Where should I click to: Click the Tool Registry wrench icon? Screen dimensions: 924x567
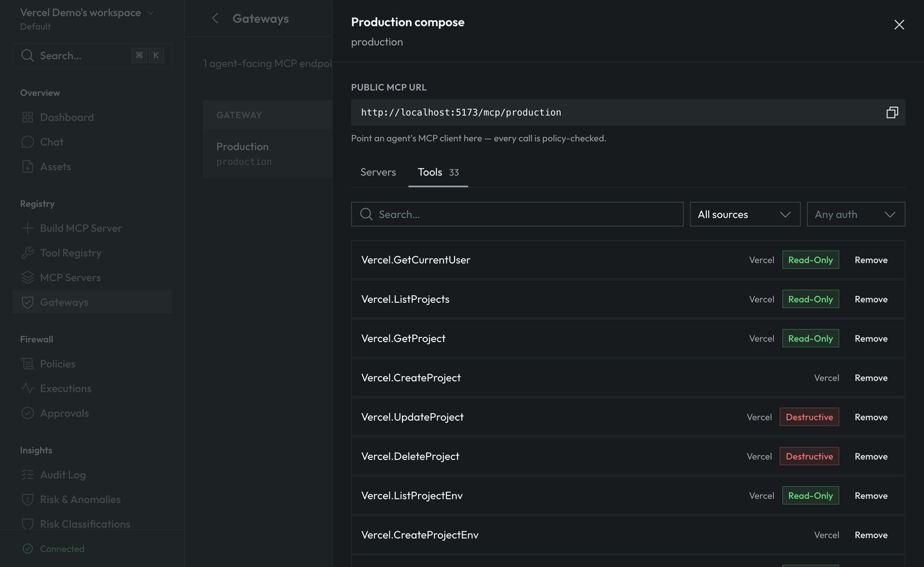click(x=28, y=253)
